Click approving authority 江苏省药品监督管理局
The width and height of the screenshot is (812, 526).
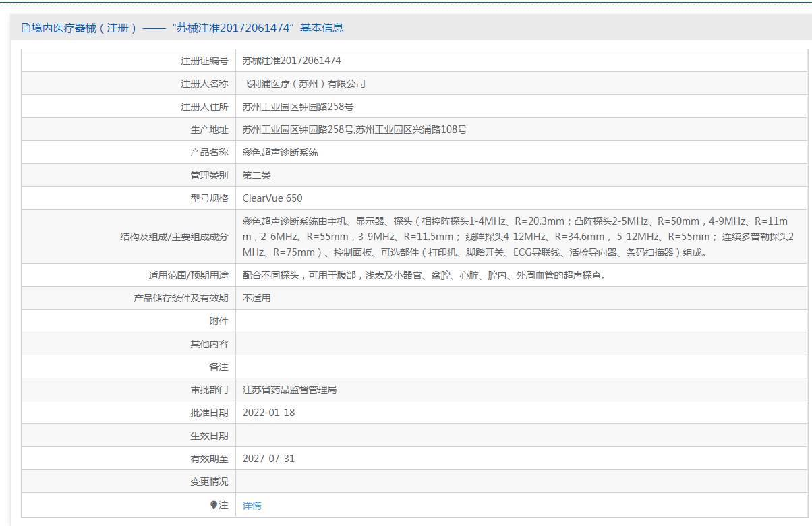tap(289, 390)
